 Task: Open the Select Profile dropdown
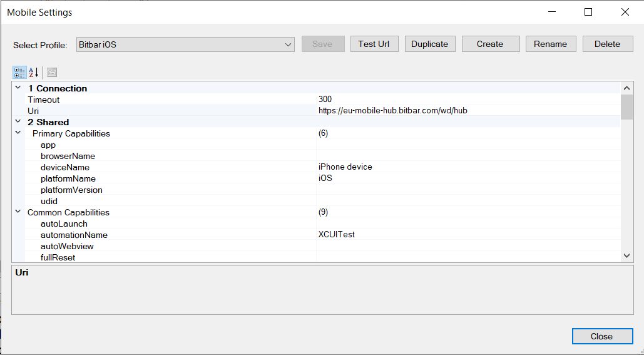pos(185,44)
